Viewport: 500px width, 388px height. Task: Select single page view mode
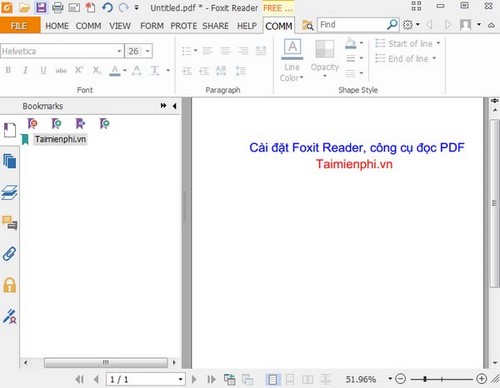(x=273, y=379)
